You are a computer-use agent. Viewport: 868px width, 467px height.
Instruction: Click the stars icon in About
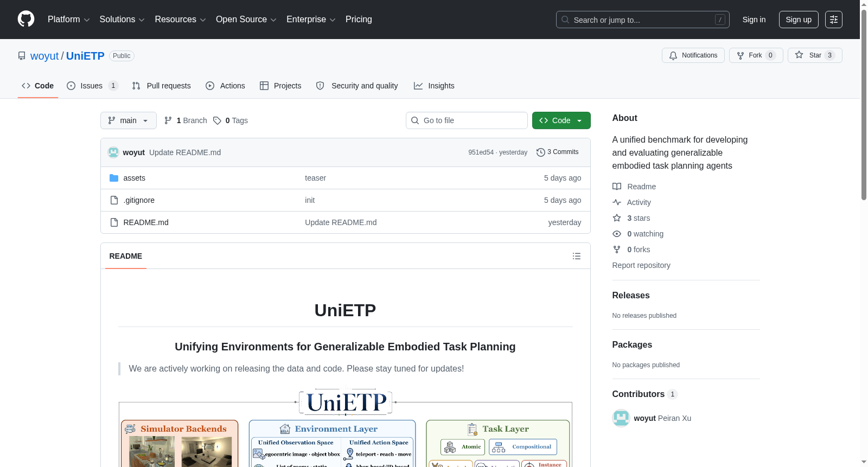pos(617,218)
